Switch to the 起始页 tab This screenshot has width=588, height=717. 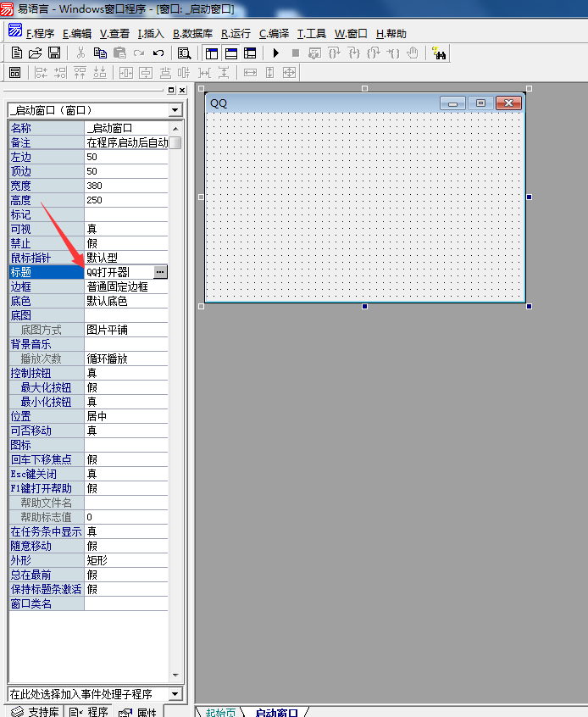[220, 712]
